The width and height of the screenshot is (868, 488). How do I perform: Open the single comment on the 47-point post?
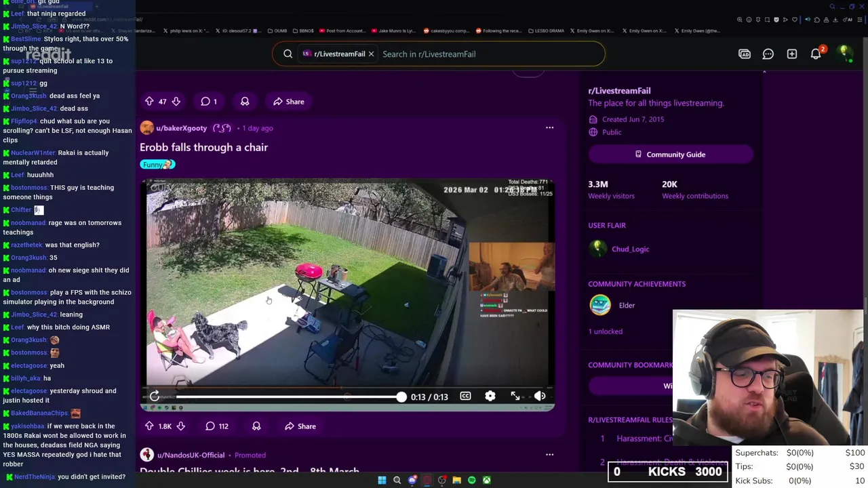[209, 102]
